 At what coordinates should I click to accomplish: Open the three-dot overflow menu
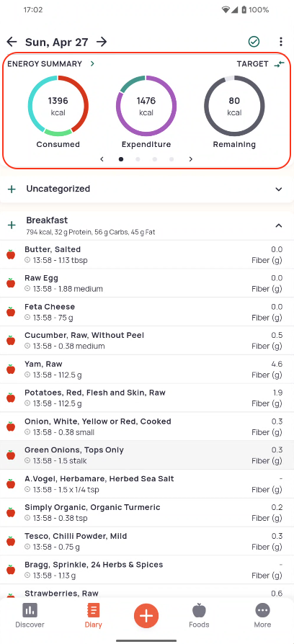280,42
